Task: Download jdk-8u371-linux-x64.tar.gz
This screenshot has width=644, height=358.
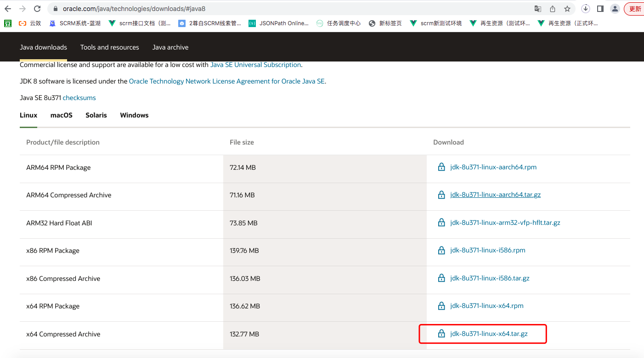Action: pyautogui.click(x=489, y=334)
